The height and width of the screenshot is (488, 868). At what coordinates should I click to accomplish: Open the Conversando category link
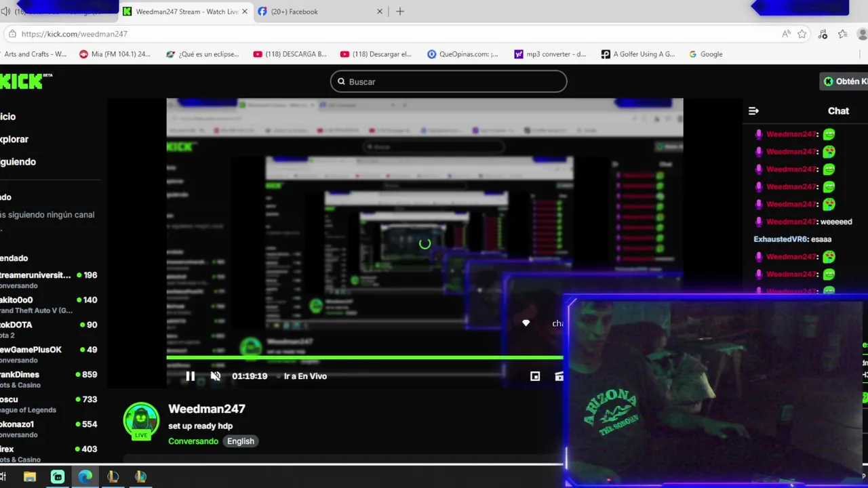pos(193,441)
